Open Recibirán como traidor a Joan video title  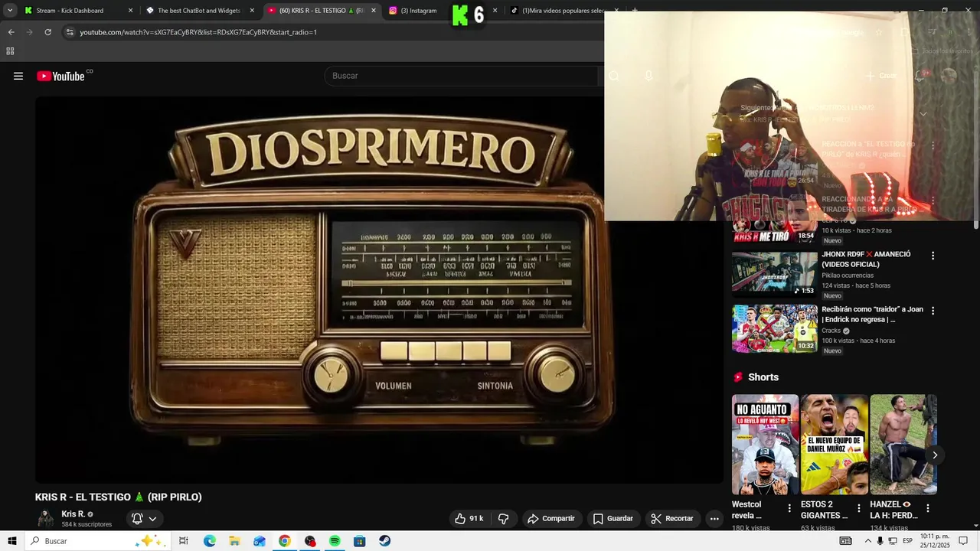(x=872, y=315)
